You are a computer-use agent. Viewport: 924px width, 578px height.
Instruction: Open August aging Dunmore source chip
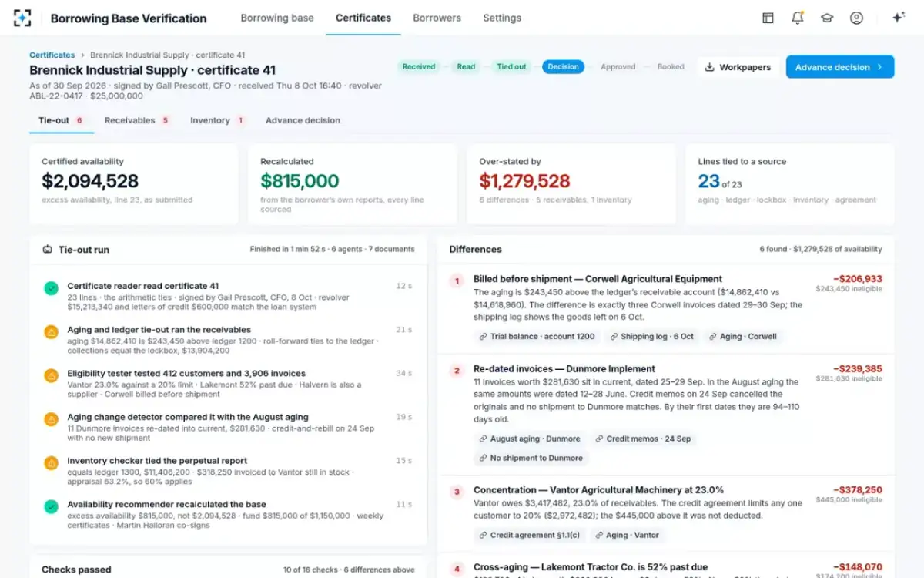point(530,439)
